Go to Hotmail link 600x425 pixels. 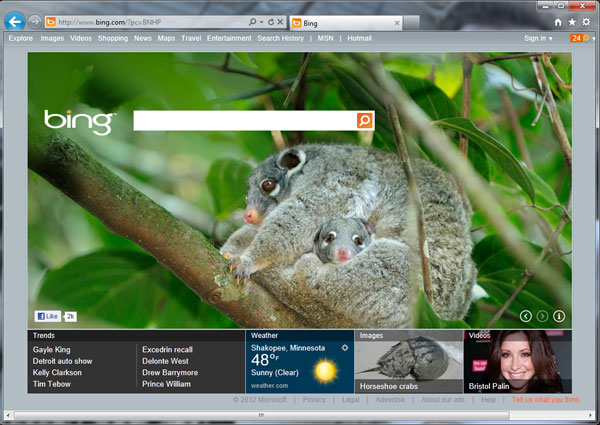tap(359, 38)
